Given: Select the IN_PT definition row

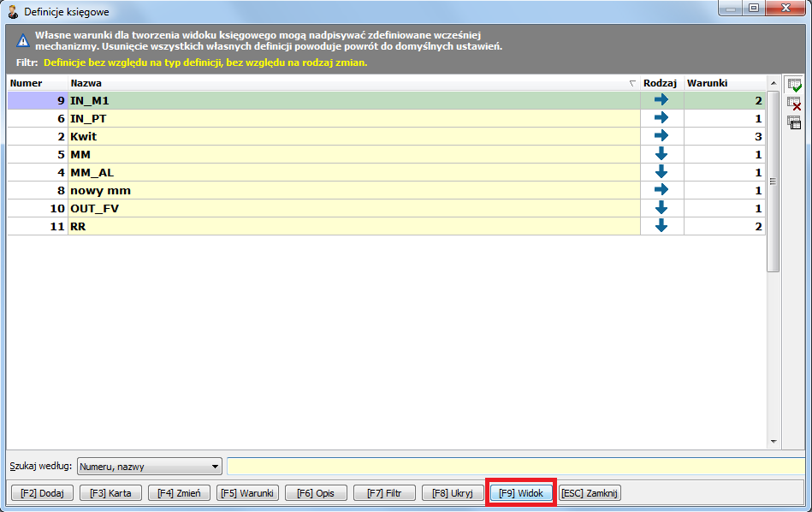Looking at the screenshot, I should pos(387,119).
